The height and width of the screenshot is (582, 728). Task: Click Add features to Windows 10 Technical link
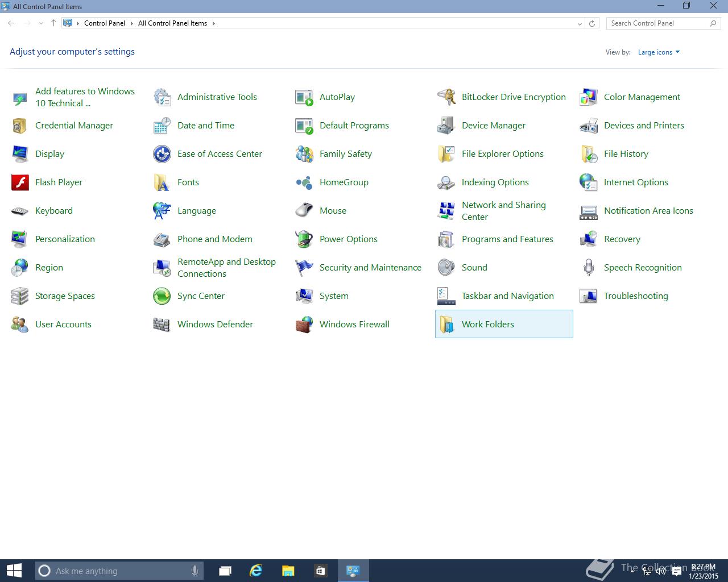[x=85, y=97]
